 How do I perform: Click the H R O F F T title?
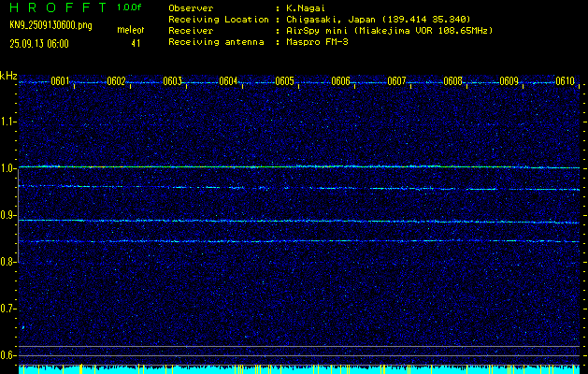59,7
